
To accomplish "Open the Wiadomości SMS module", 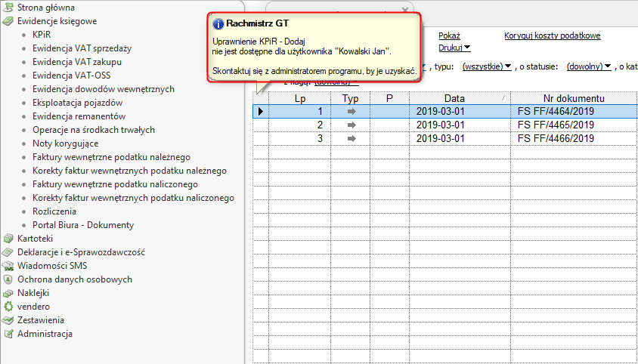I will (52, 266).
